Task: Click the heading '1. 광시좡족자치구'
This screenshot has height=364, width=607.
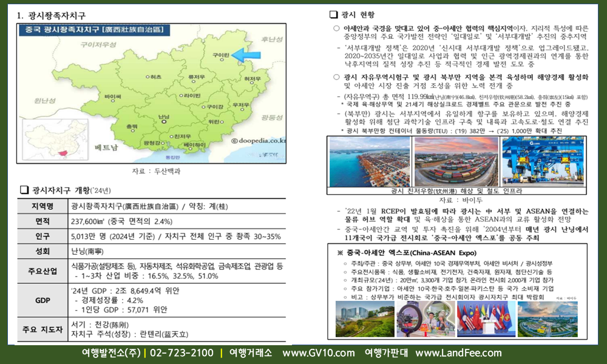Action: coord(51,16)
